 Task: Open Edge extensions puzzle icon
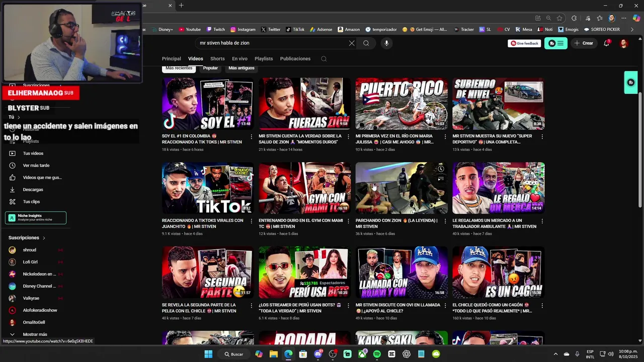pyautogui.click(x=574, y=18)
